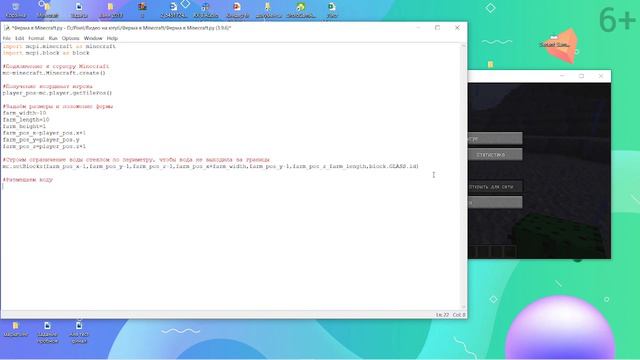Click the vertical scrollbar of the editor
The width and height of the screenshot is (640, 360).
pos(463,176)
